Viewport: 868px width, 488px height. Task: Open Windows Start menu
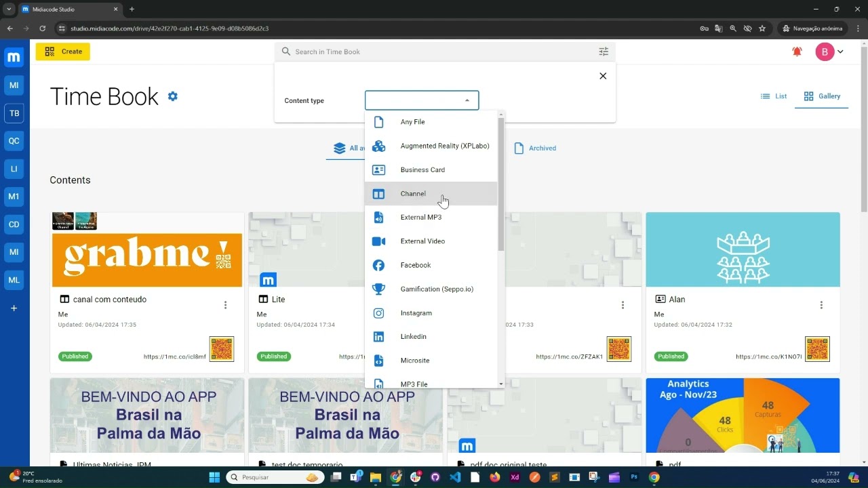point(214,477)
